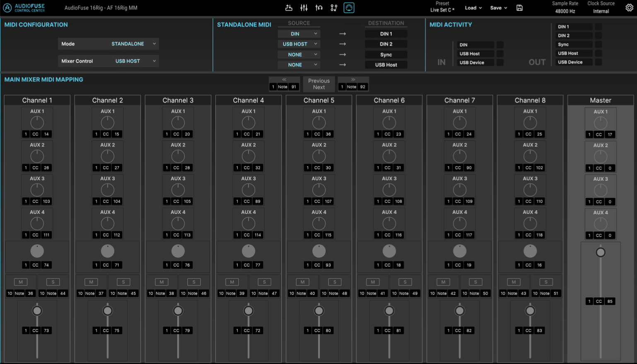Mute Channel 4 with M button
Screen dimensions: 637x364
(x=232, y=282)
